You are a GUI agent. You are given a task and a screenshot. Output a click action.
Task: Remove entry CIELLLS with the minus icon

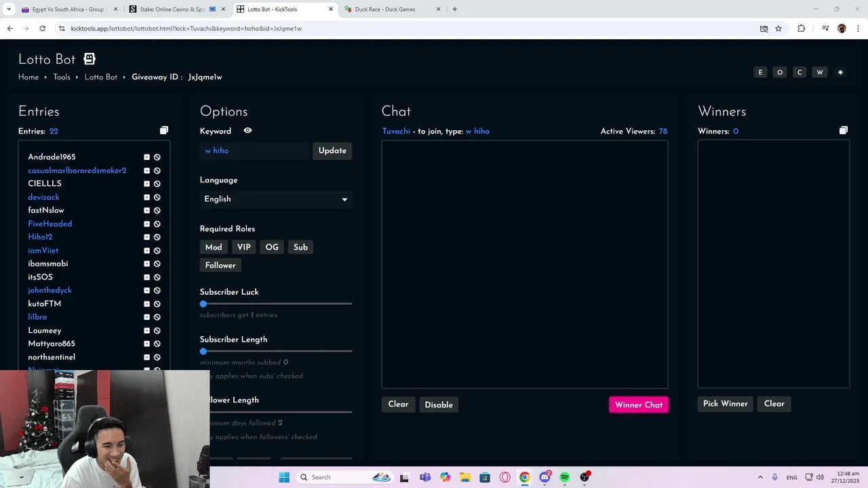tap(146, 184)
